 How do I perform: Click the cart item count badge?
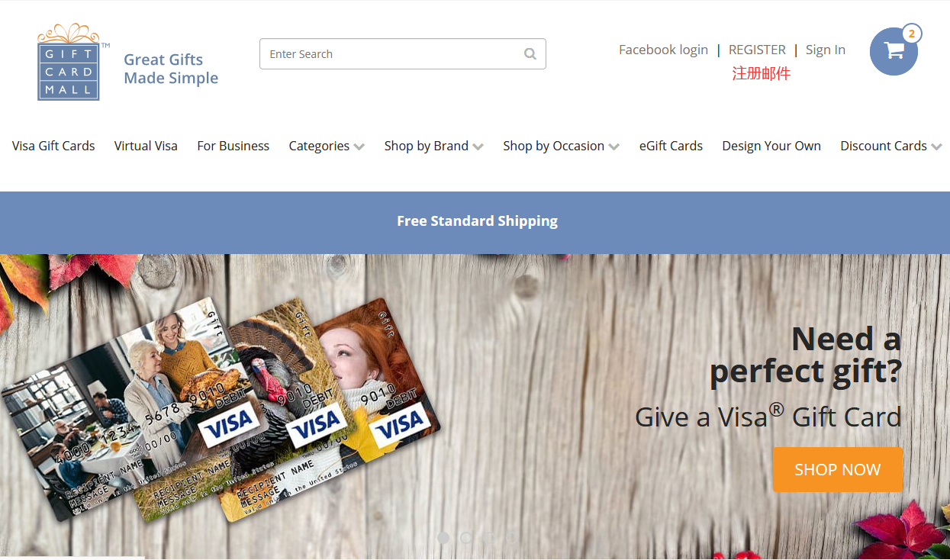pos(912,34)
